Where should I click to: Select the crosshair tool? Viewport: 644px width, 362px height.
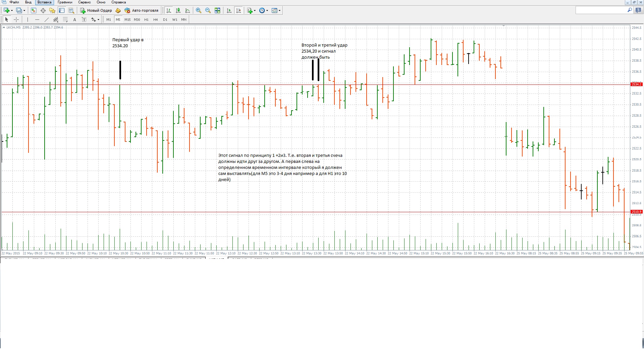pyautogui.click(x=16, y=19)
